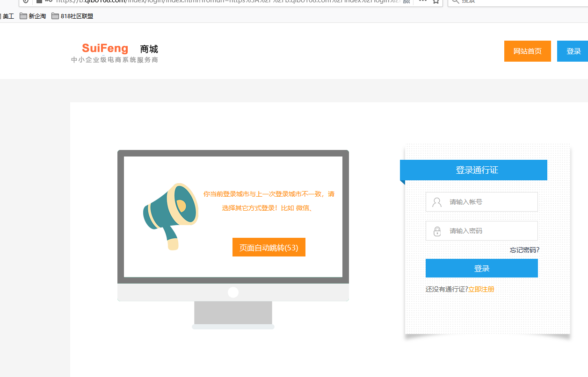Follow the 立即注册 registration link
Screen dimensions: 588x377
(481, 290)
